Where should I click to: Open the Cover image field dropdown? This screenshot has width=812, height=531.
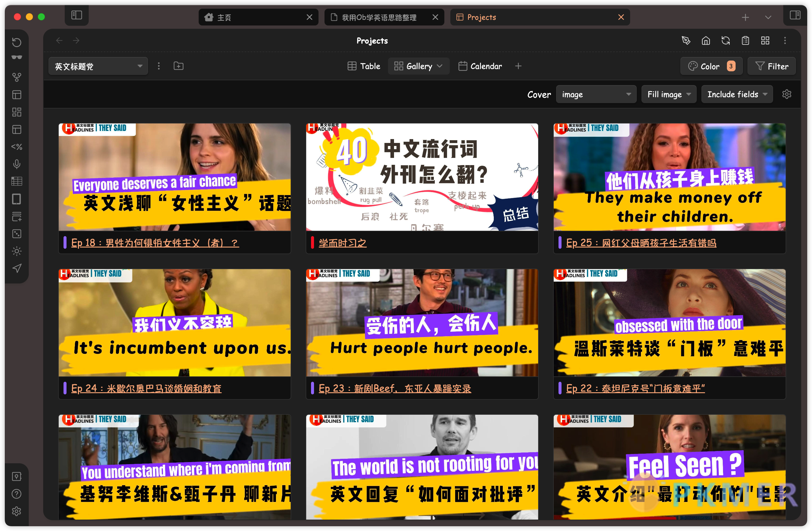(596, 94)
